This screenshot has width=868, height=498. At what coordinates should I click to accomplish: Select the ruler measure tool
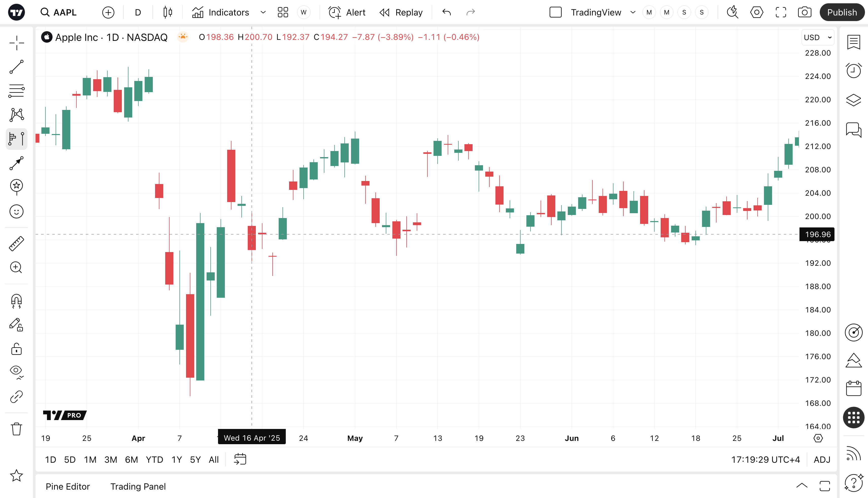pyautogui.click(x=16, y=243)
